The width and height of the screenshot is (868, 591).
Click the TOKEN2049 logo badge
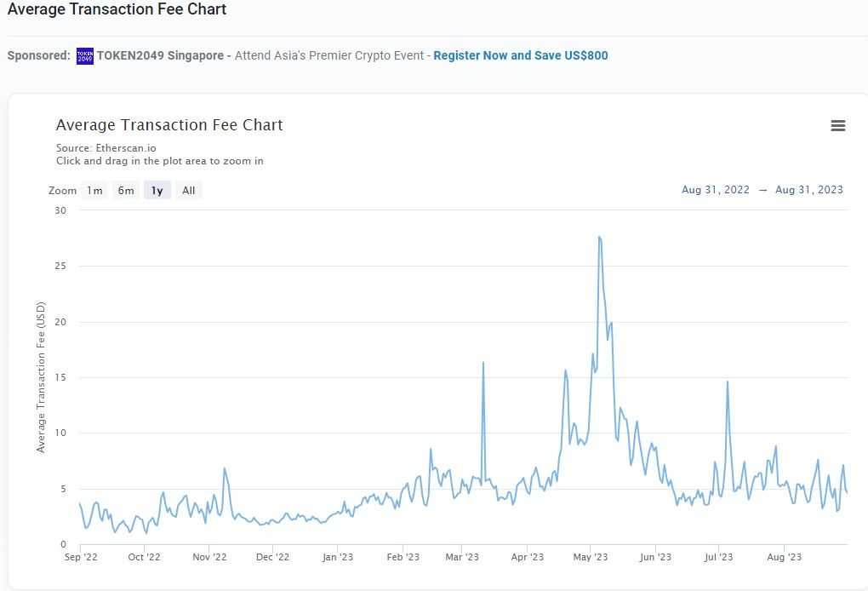pyautogui.click(x=84, y=55)
